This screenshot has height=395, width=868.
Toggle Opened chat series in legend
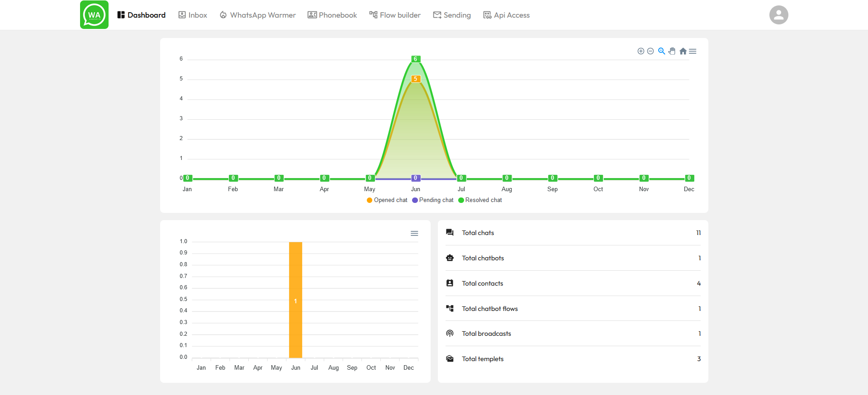[387, 200]
